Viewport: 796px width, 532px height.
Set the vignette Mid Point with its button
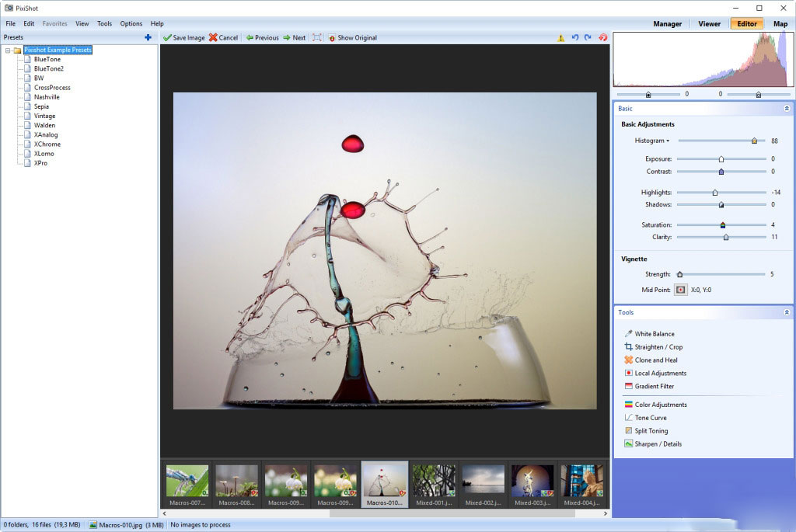(x=680, y=290)
